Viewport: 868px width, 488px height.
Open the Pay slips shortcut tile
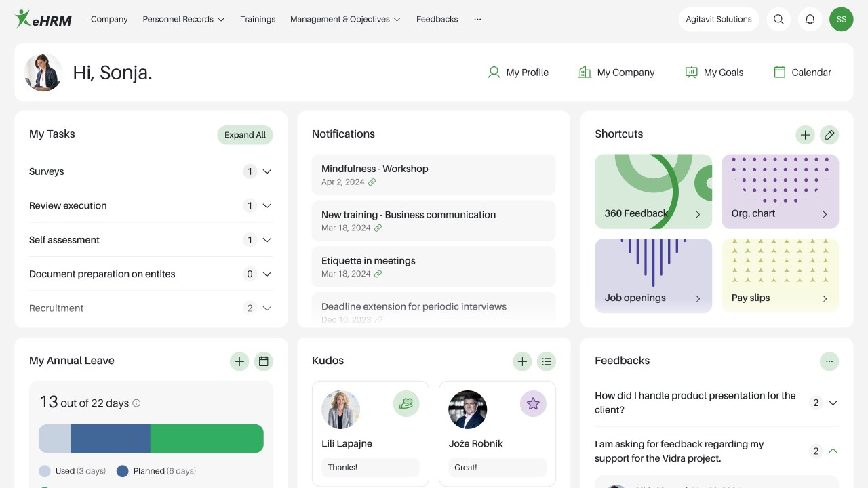(x=780, y=276)
